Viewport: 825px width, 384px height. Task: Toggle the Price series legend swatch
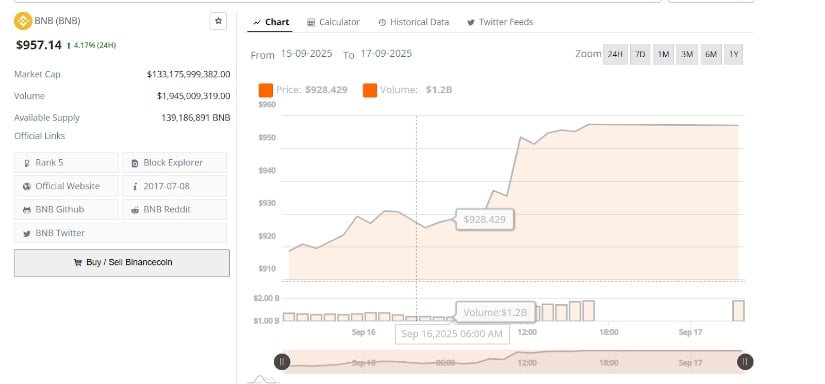point(266,90)
